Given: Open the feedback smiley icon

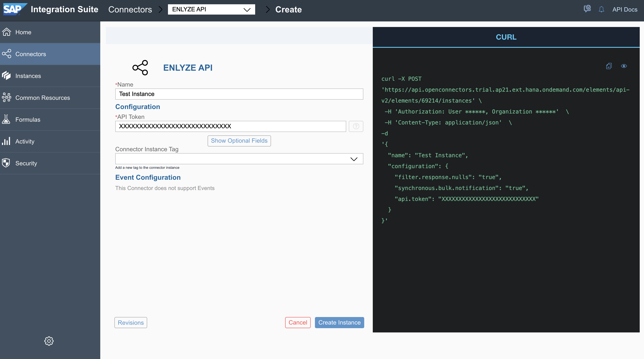Looking at the screenshot, I should pyautogui.click(x=587, y=9).
